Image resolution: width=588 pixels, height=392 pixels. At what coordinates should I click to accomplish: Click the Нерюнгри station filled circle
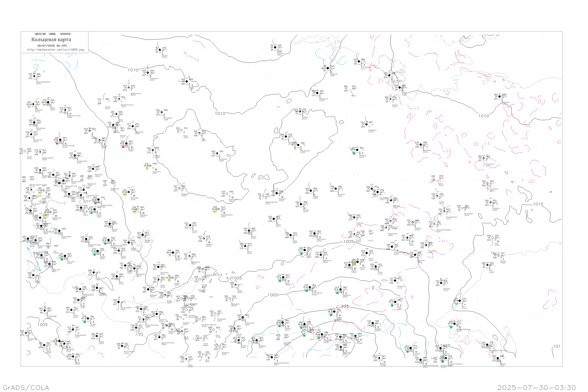click(340, 289)
